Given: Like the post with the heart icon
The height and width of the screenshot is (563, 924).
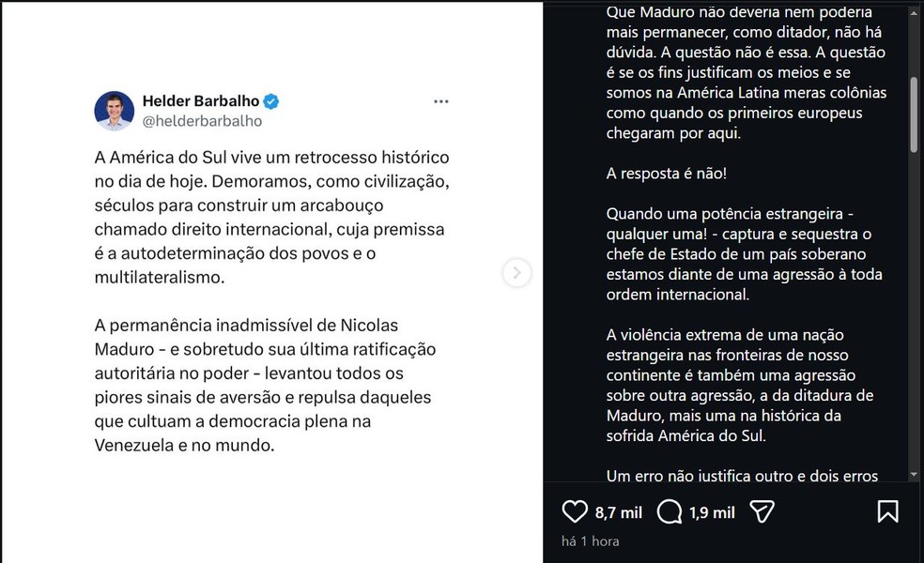Looking at the screenshot, I should (574, 511).
